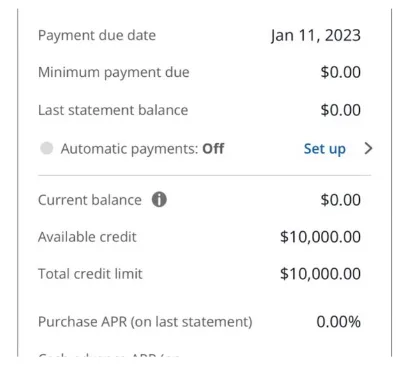Select the Purchase APR (on last statement) label
The width and height of the screenshot is (407, 390).
[x=145, y=322]
